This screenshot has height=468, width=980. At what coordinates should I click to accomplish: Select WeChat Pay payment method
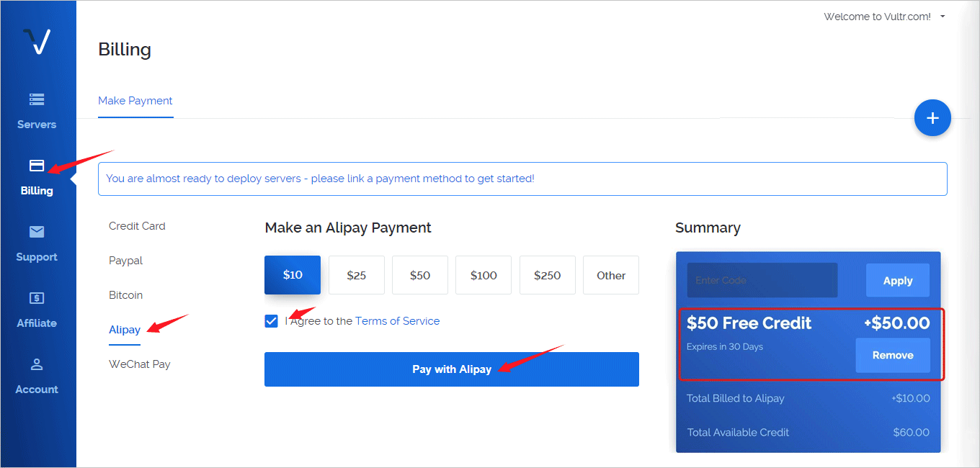point(140,364)
